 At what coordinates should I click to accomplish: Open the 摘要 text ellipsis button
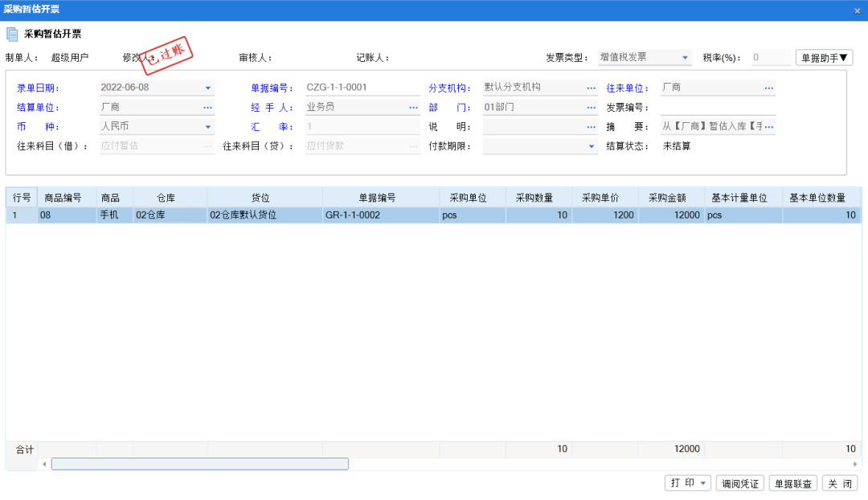point(770,125)
